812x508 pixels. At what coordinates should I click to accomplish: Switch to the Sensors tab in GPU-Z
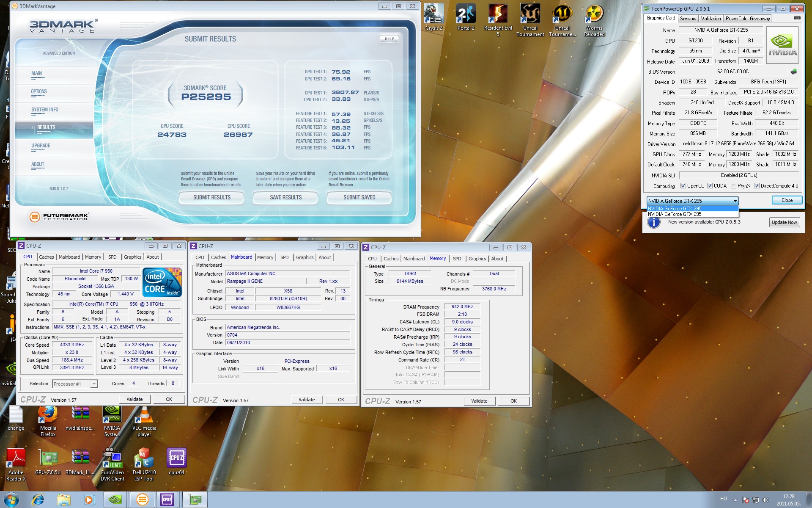pyautogui.click(x=688, y=19)
